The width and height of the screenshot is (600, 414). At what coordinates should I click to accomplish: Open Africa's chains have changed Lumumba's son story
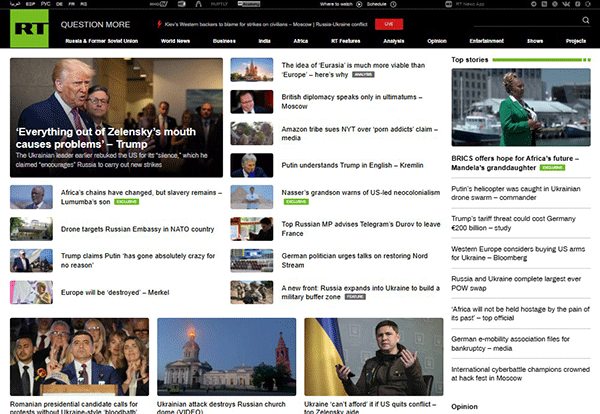141,197
